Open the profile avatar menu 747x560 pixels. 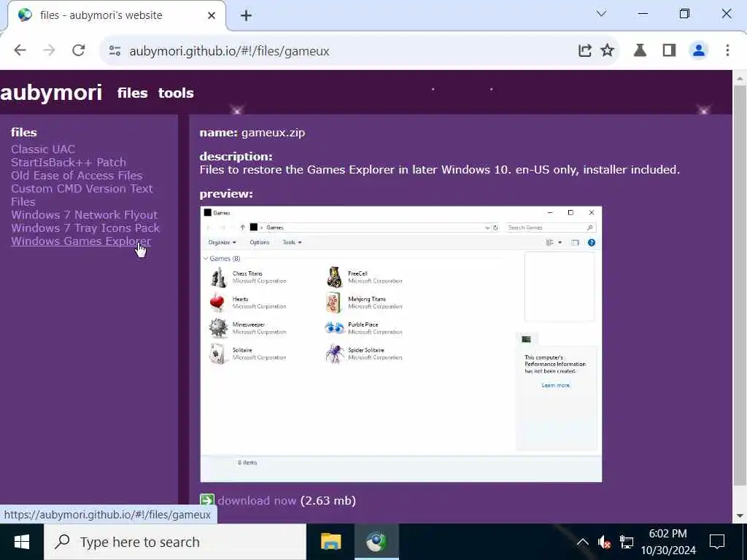click(x=698, y=50)
